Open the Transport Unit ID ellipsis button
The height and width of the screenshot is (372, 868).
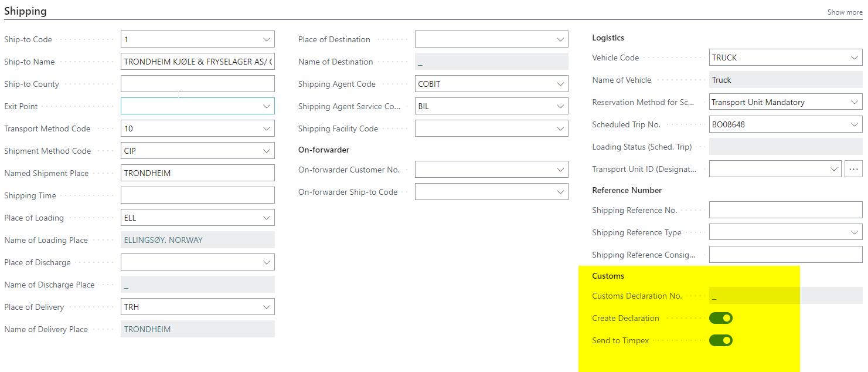pyautogui.click(x=853, y=169)
